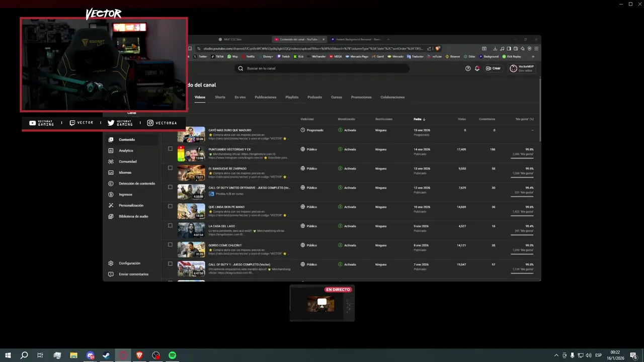Switch to the En vivo tab
Viewport: 644px width, 362px height.
(240, 97)
